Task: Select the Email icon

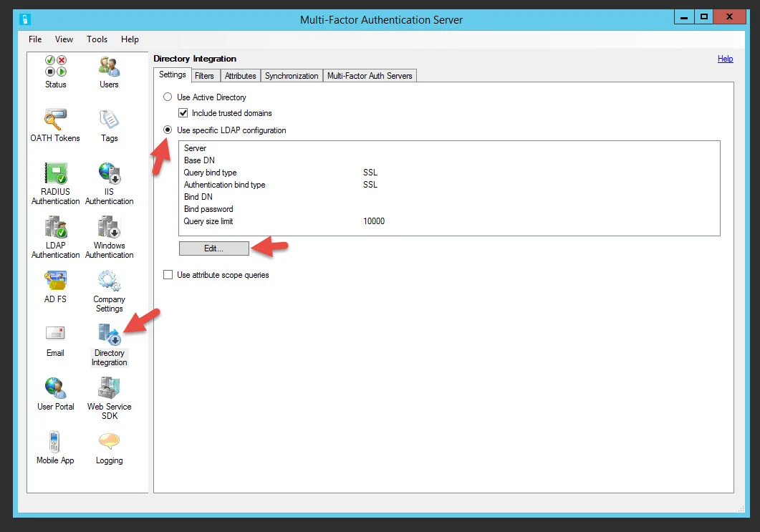Action: pos(55,334)
